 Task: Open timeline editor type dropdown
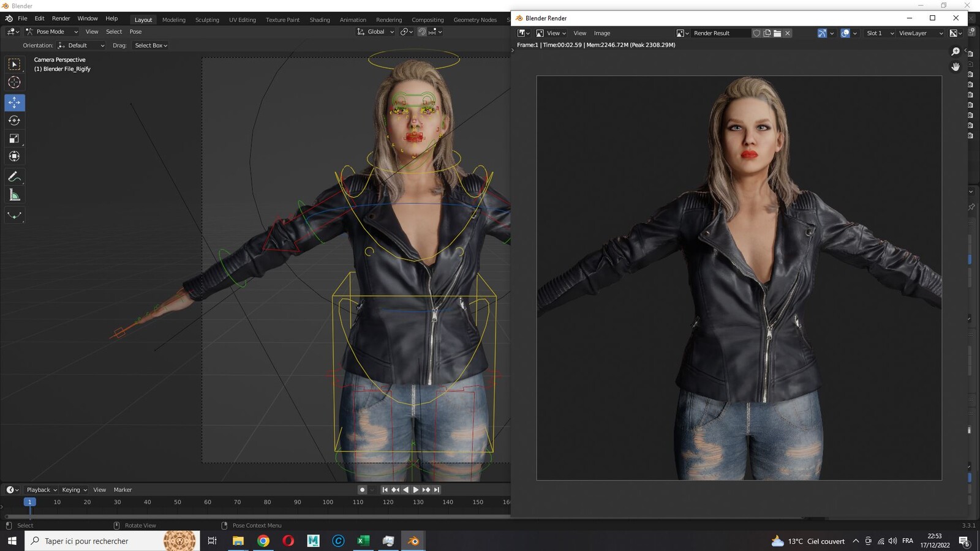point(12,490)
